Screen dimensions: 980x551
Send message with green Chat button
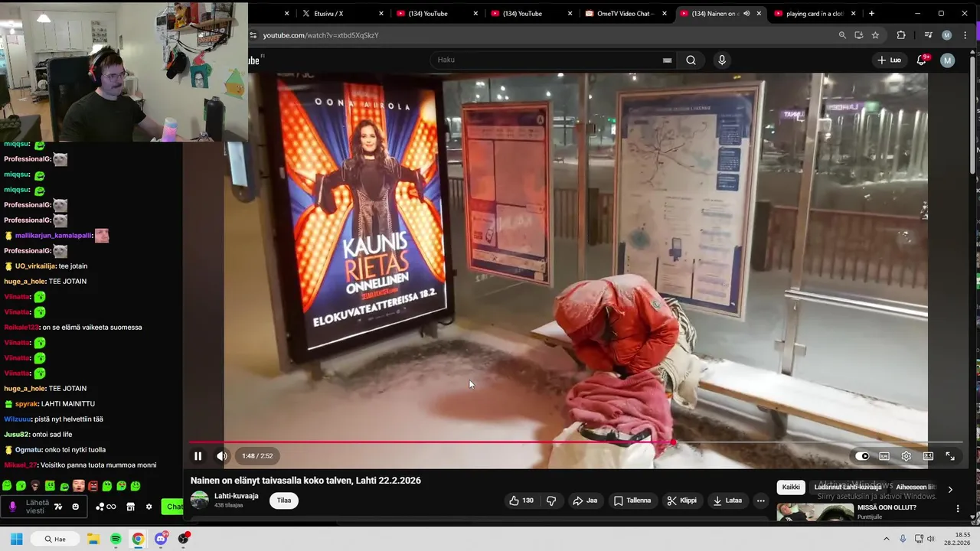(173, 507)
